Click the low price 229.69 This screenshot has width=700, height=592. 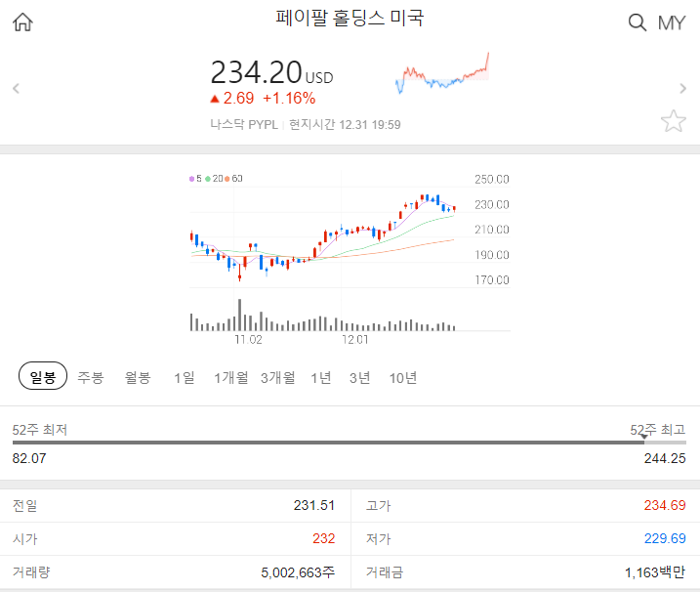pyautogui.click(x=665, y=538)
